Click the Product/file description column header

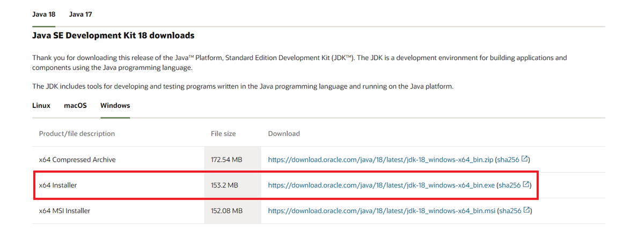pos(77,133)
